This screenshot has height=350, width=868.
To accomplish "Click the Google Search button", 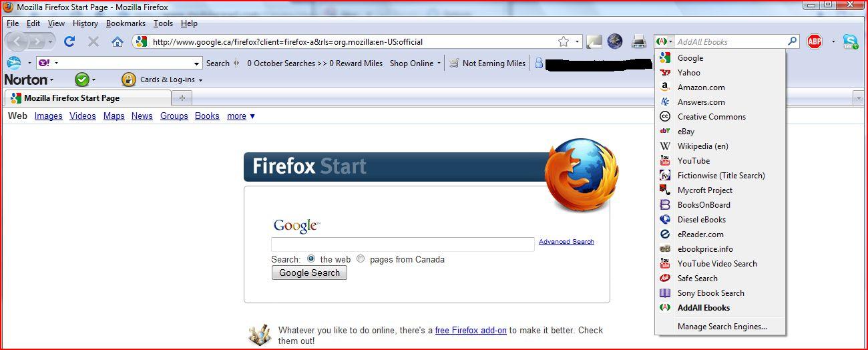I will [309, 273].
